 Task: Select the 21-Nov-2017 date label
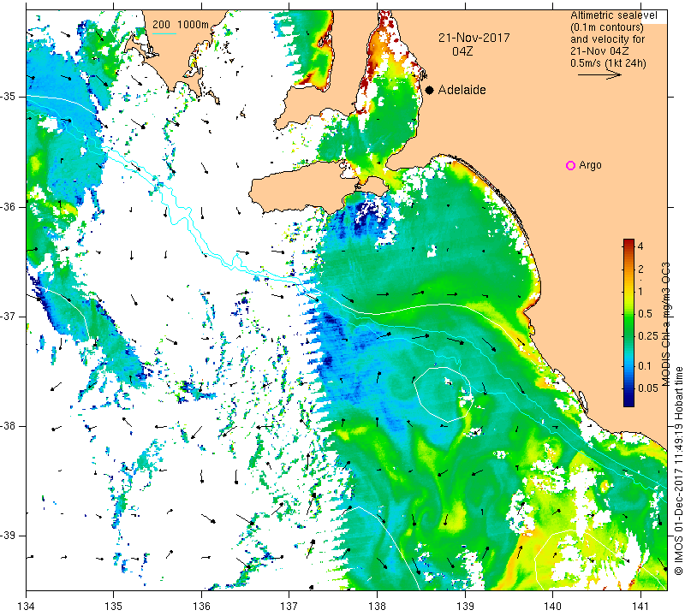click(x=474, y=38)
